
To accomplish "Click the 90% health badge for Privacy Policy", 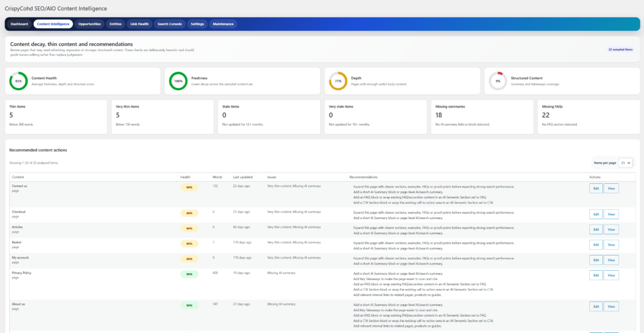I will [189, 274].
